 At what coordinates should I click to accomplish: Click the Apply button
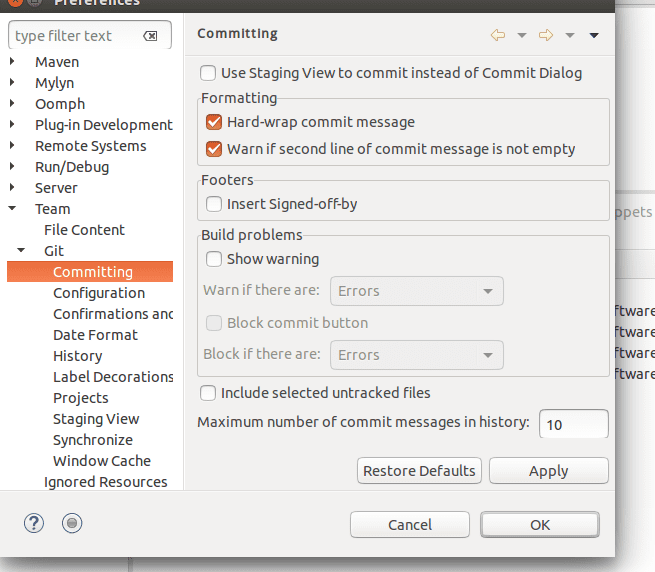coord(548,471)
